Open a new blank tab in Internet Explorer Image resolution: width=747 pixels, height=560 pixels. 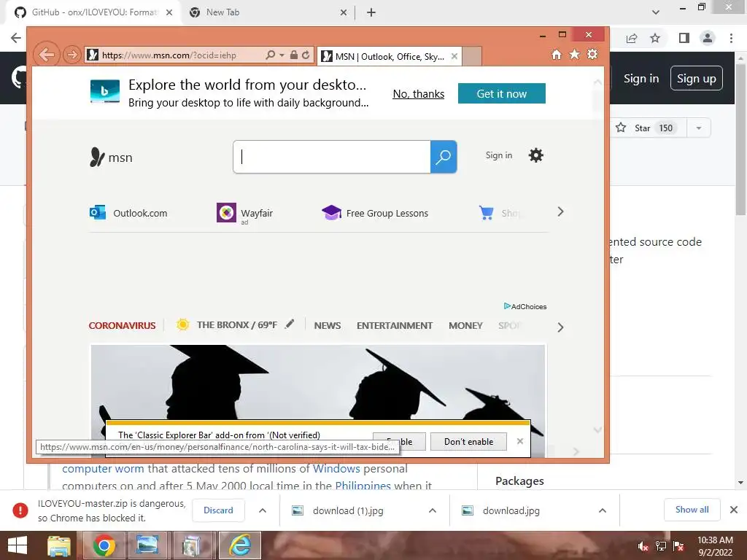(x=472, y=56)
